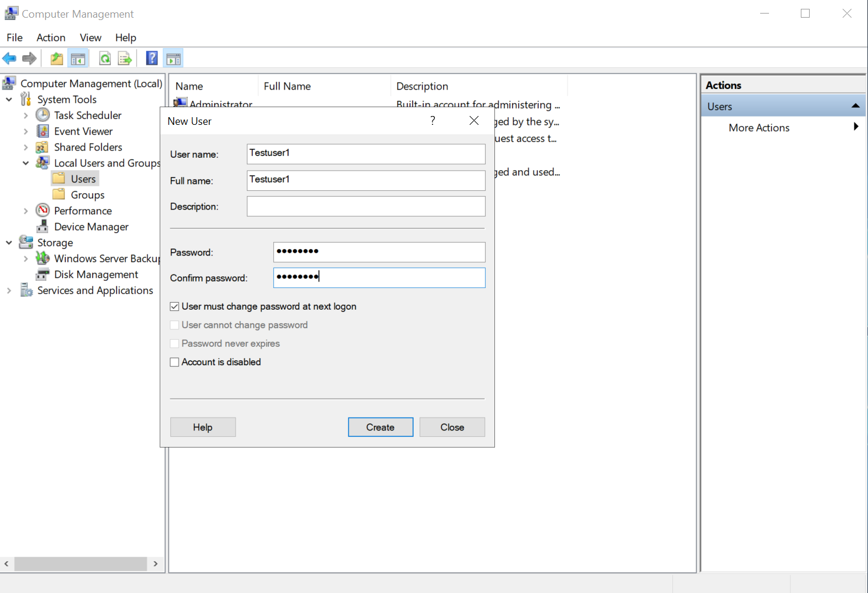Image resolution: width=868 pixels, height=593 pixels.
Task: Click the Computer Management title bar icon
Action: point(11,13)
